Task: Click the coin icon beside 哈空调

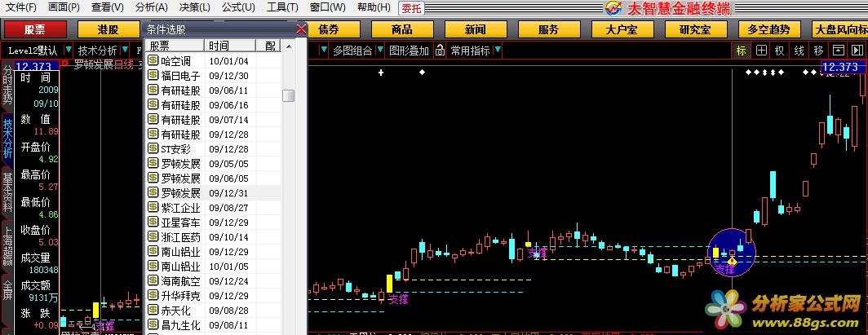Action: click(x=153, y=60)
